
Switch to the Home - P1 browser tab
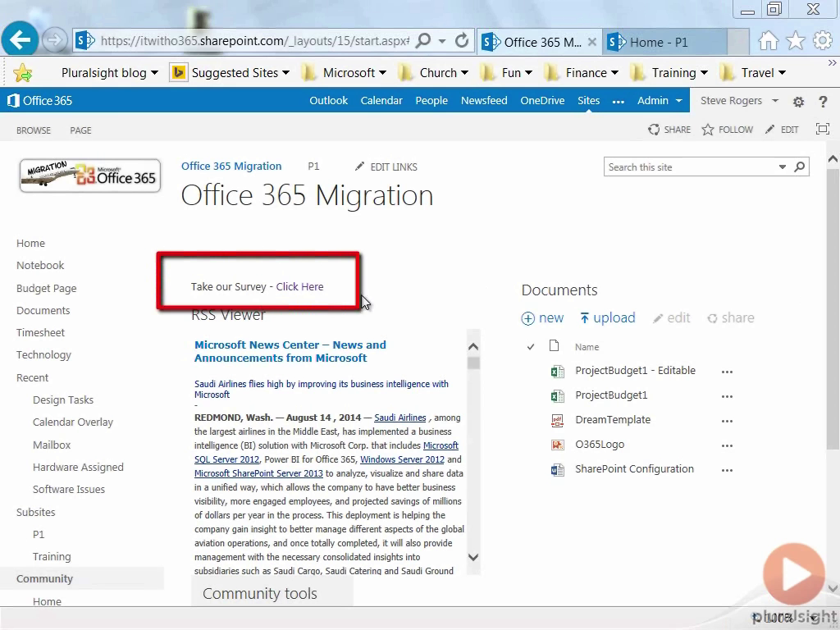click(x=664, y=42)
